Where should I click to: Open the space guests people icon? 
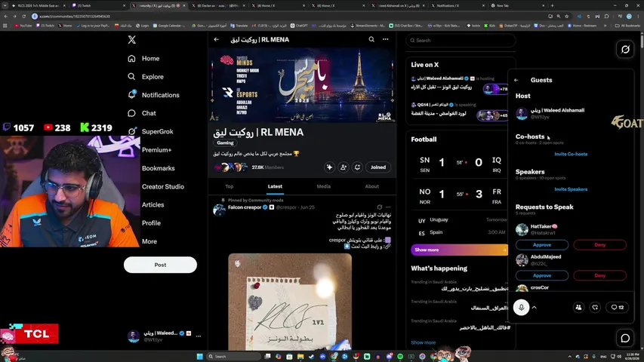[x=578, y=308]
